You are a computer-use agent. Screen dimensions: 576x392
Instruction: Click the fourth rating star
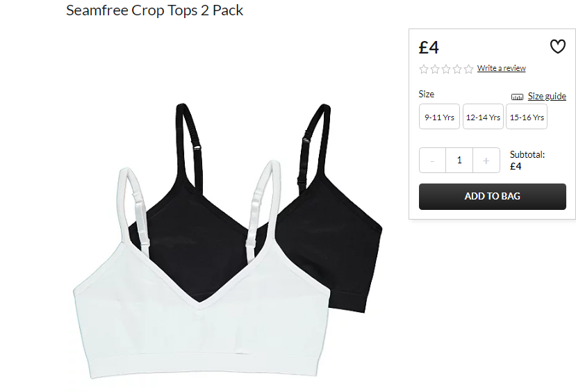pos(457,69)
